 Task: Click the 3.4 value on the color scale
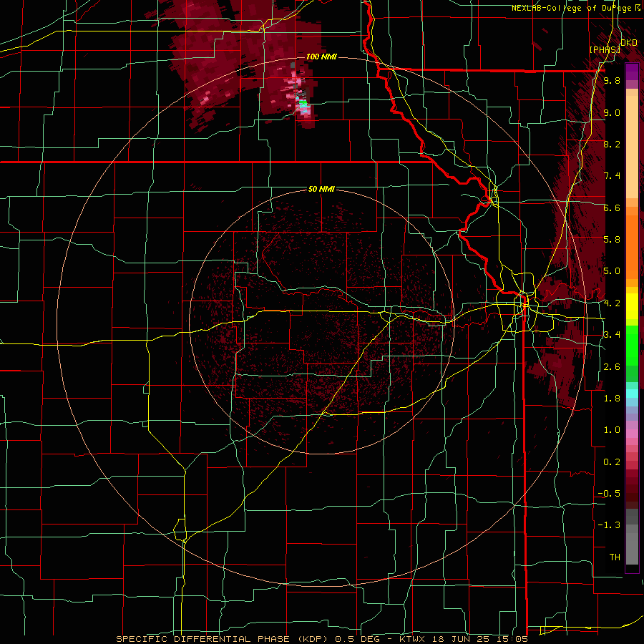(612, 335)
